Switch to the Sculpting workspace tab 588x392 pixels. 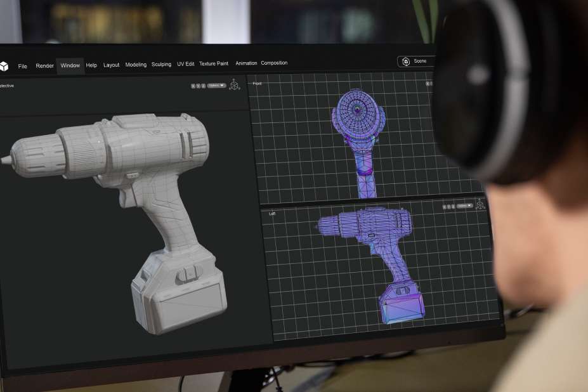(x=161, y=65)
